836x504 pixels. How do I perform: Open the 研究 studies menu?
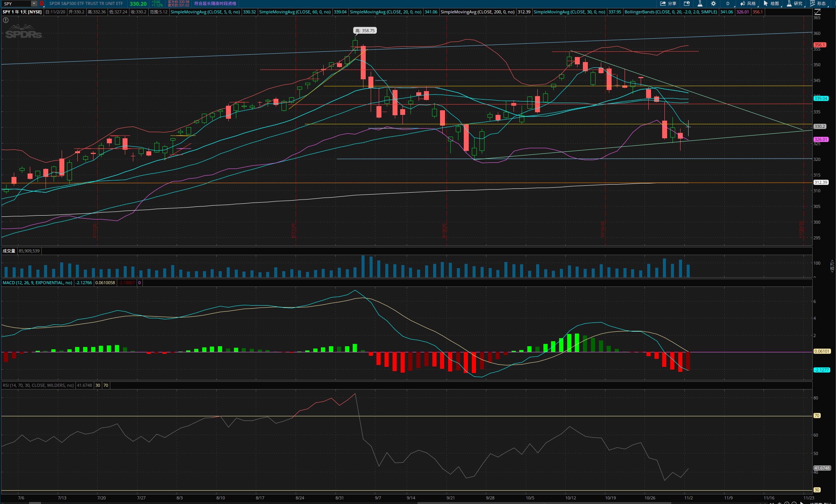tap(795, 3)
